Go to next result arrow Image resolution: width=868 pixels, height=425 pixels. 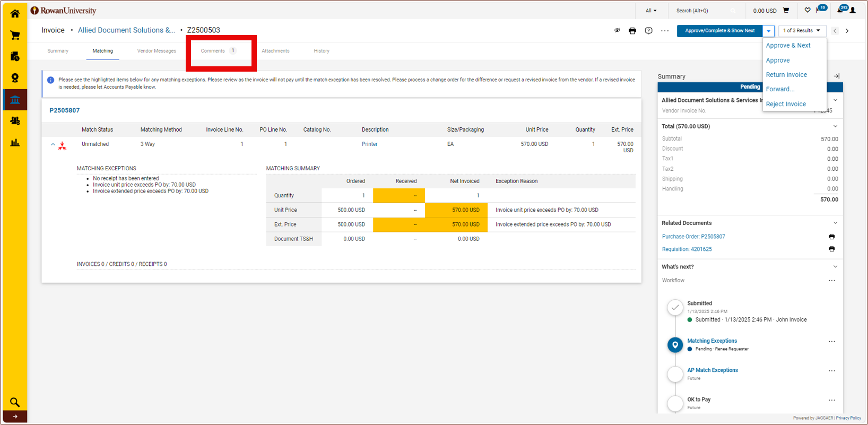click(847, 31)
